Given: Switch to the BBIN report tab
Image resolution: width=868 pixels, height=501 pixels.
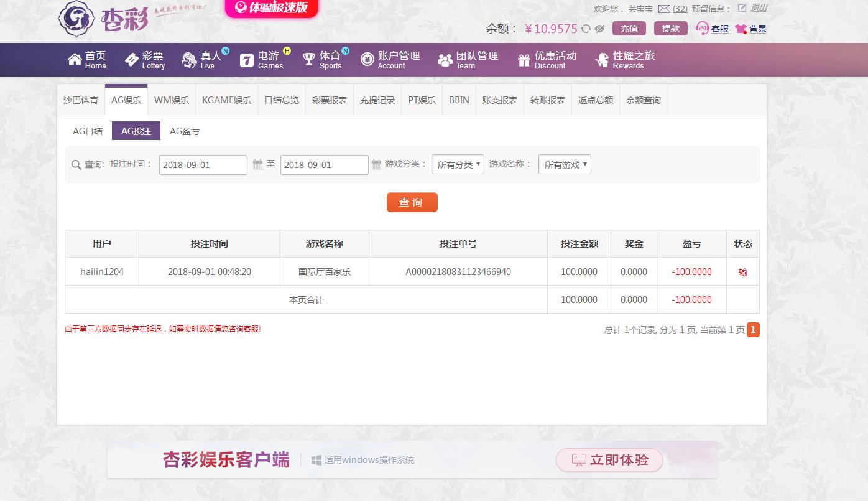Looking at the screenshot, I should pyautogui.click(x=458, y=100).
